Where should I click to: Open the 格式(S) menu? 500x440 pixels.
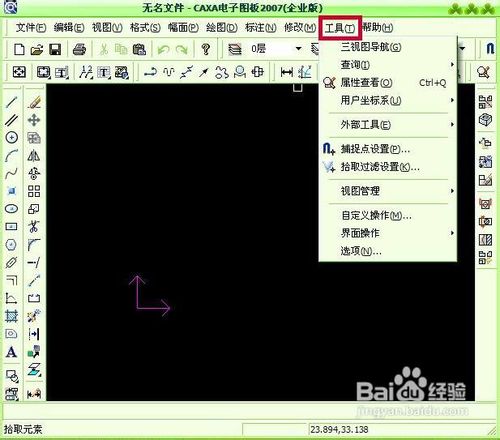145,27
